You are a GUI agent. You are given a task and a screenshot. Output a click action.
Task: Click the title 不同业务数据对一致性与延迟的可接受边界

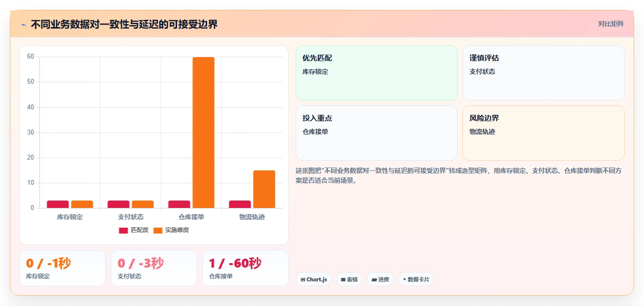pyautogui.click(x=124, y=24)
